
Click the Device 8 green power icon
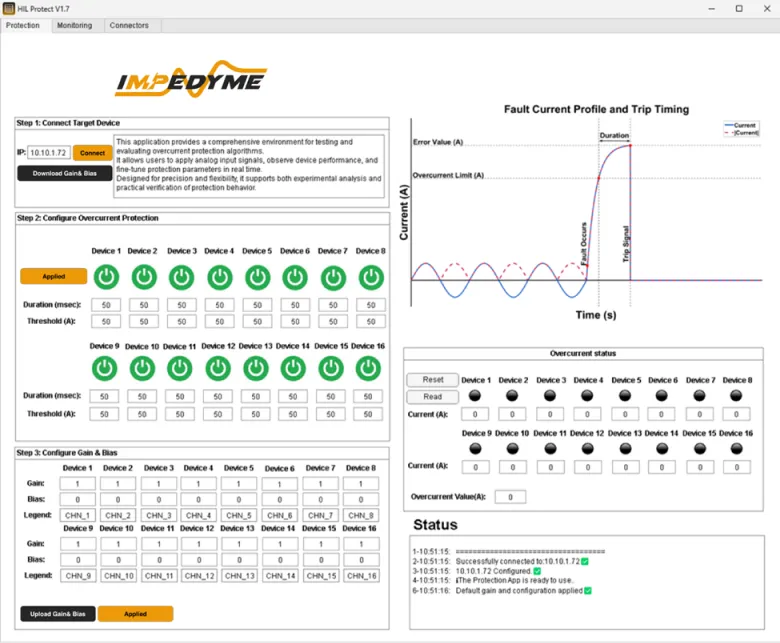click(x=370, y=276)
